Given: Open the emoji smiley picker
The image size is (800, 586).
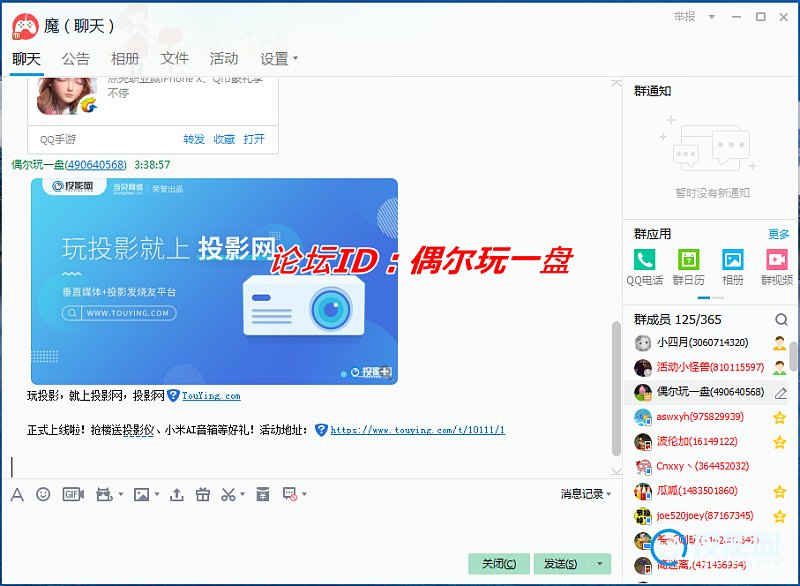Looking at the screenshot, I should click(x=43, y=494).
